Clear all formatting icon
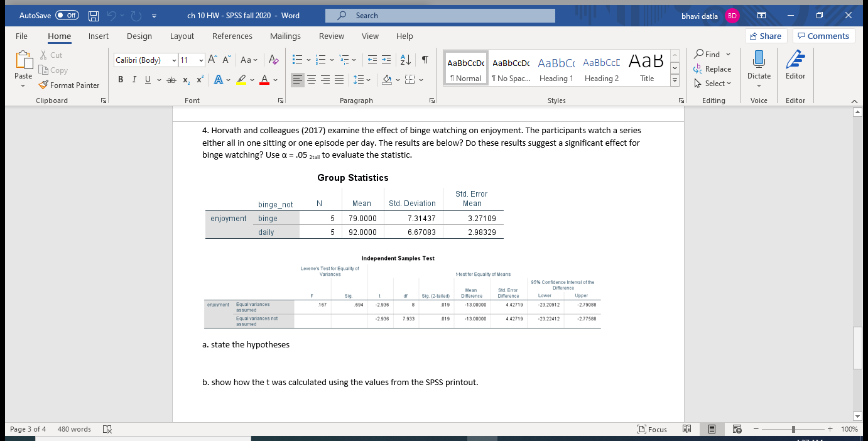Image resolution: width=868 pixels, height=441 pixels. coord(273,60)
